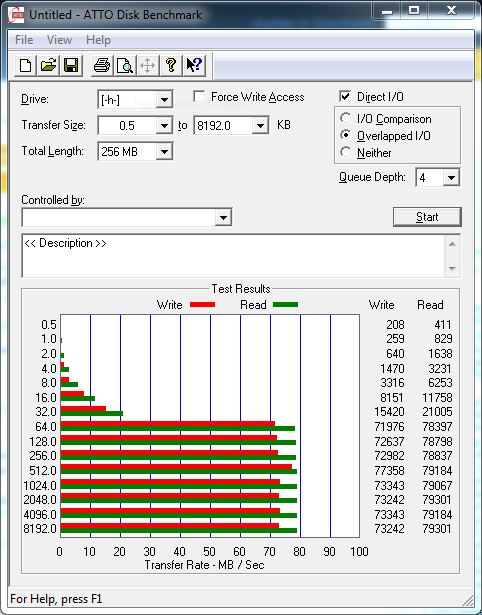The image size is (482, 615).
Task: Expand the Drive dropdown list
Action: [x=164, y=100]
